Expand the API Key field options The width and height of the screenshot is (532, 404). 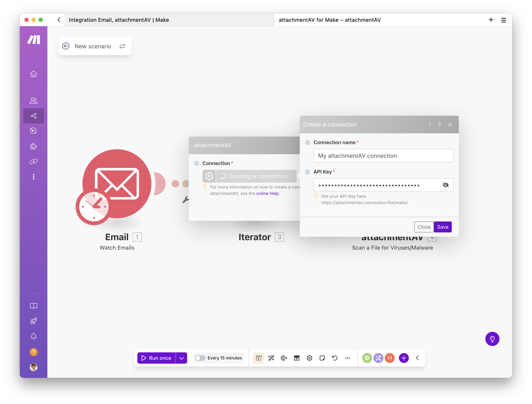coord(308,172)
